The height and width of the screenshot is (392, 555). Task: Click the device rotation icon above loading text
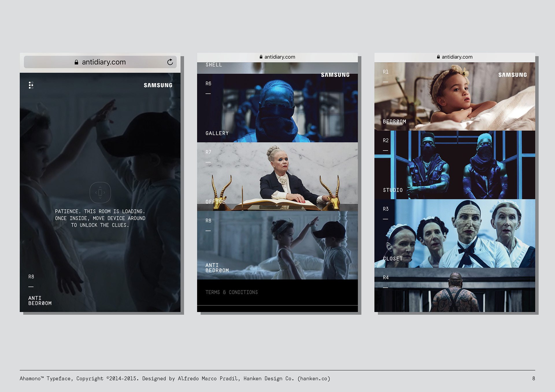[100, 192]
